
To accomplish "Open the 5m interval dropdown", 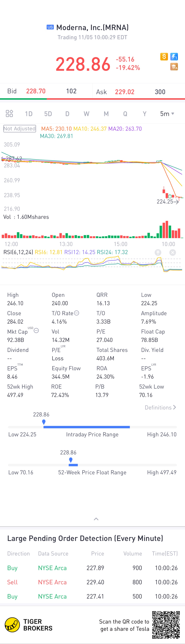I will point(167,114).
